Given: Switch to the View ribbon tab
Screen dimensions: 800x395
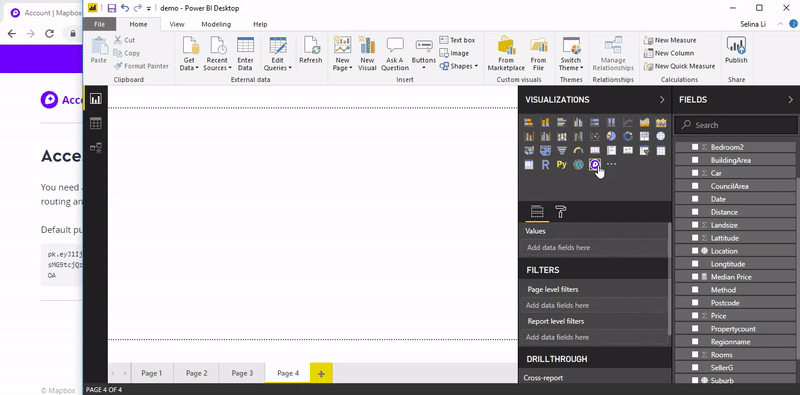Looking at the screenshot, I should coord(177,24).
